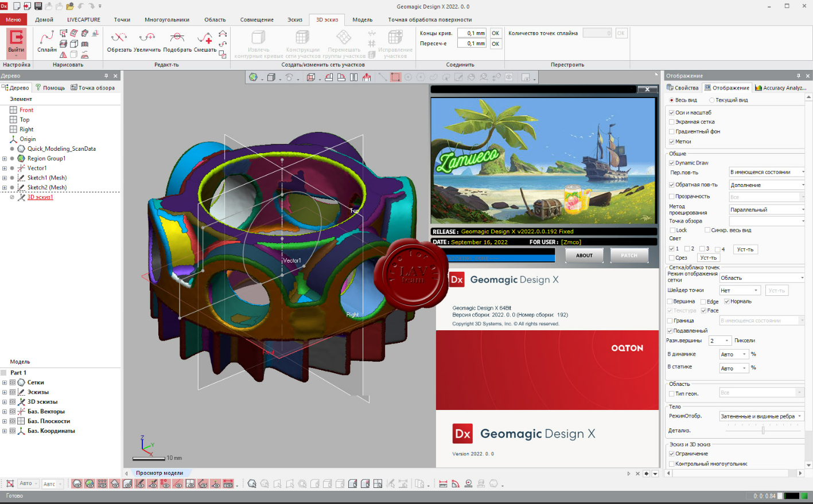Click the OK button next to Пересеч-е
Viewport: 813px width, 504px height.
click(496, 44)
